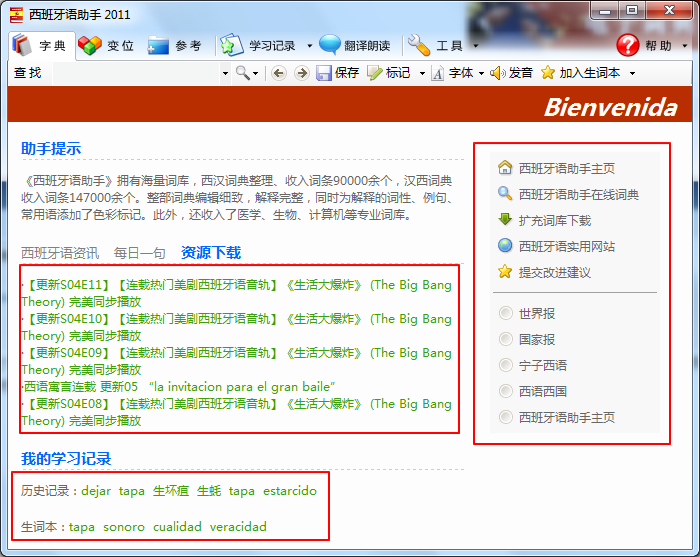This screenshot has height=557, width=700.
Task: Click the house icon for 西班牙语助手主页
Action: [505, 168]
